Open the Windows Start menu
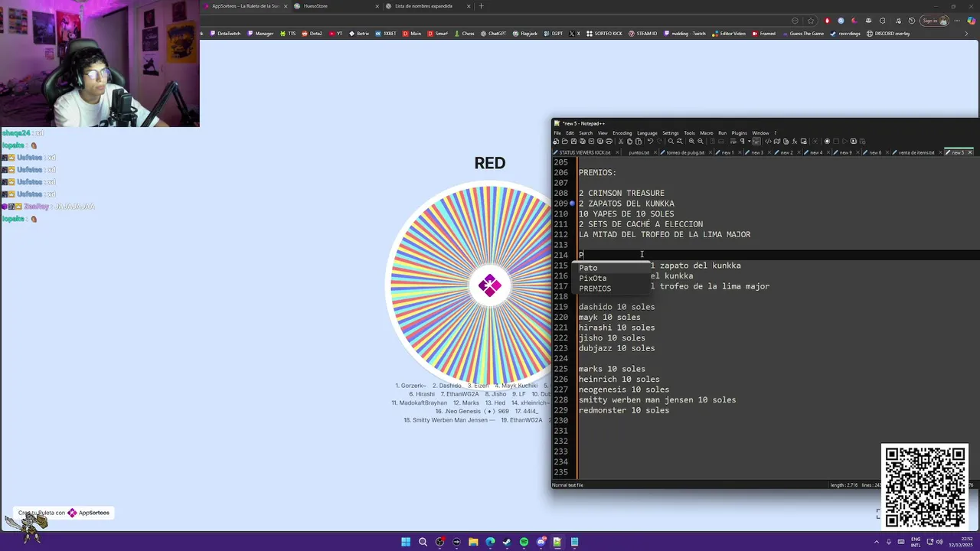Screen dimensions: 980x551 (x=406, y=542)
